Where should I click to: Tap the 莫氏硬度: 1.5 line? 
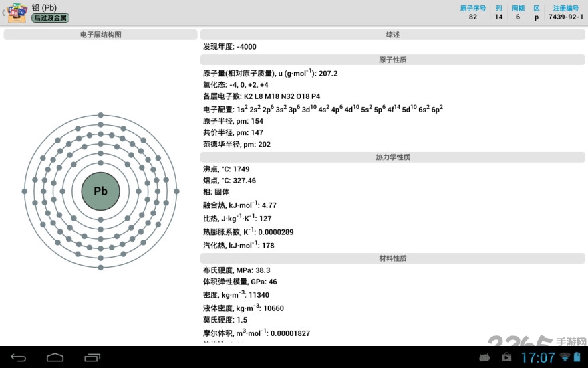coord(225,320)
